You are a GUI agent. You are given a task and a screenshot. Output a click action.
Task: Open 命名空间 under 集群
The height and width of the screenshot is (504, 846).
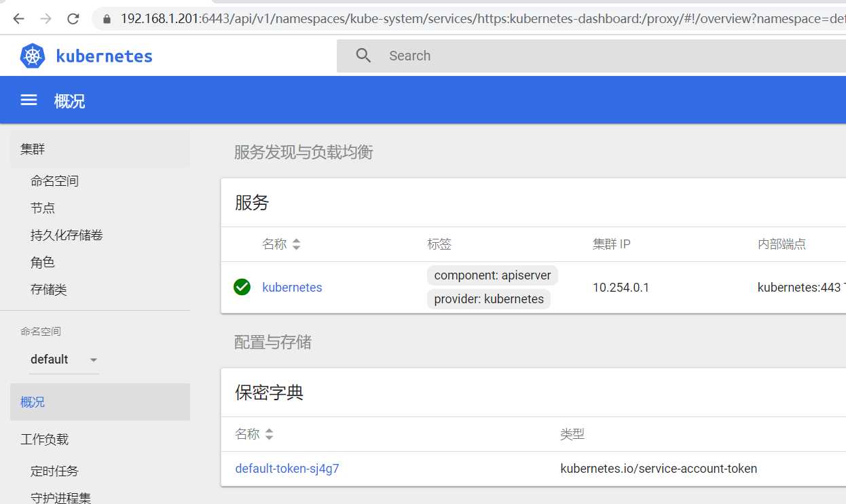click(54, 181)
